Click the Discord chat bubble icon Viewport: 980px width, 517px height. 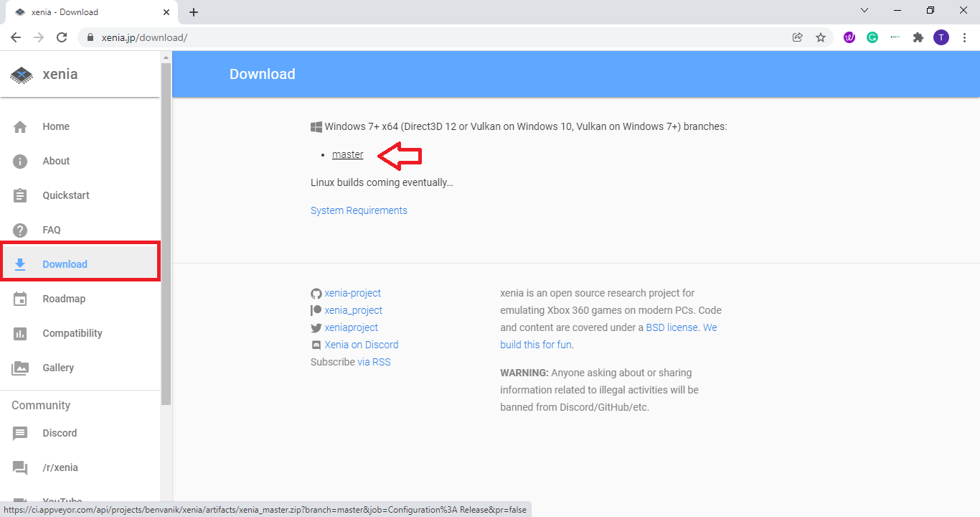20,433
